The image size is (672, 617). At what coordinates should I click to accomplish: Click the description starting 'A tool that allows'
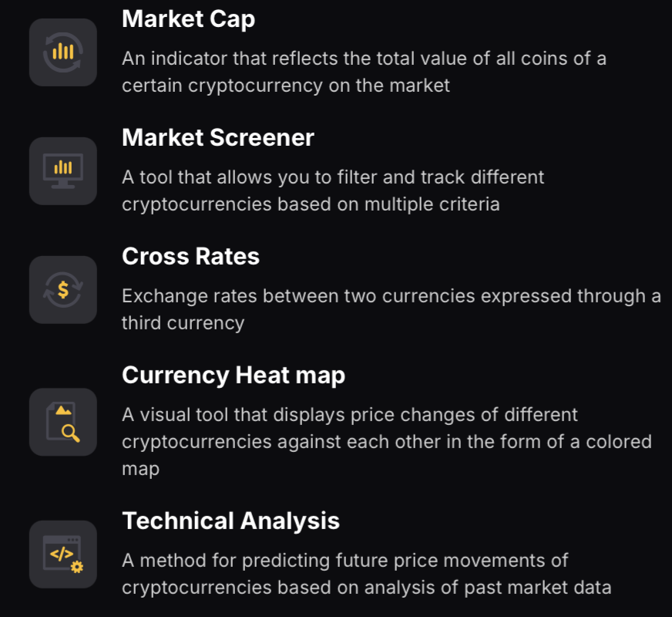(x=333, y=177)
